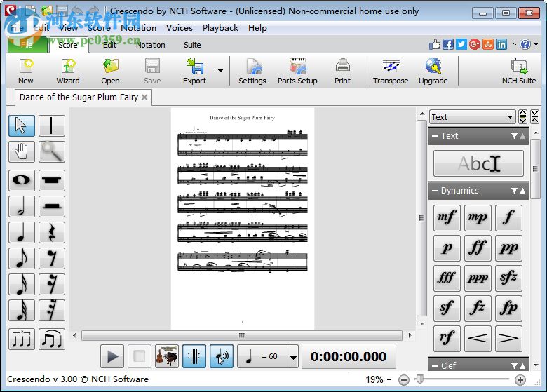Screen dimensions: 547x392
Task: Add text with Abc tool
Action: [x=478, y=163]
